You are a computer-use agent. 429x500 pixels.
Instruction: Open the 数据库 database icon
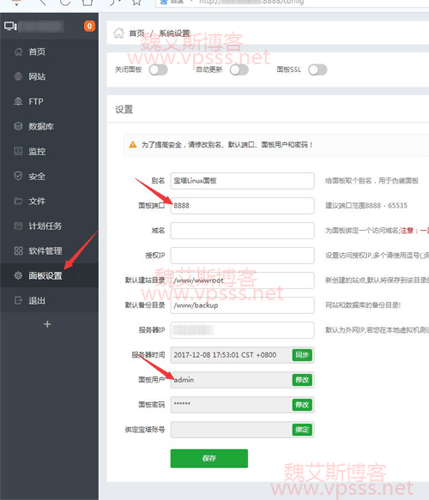(18, 126)
